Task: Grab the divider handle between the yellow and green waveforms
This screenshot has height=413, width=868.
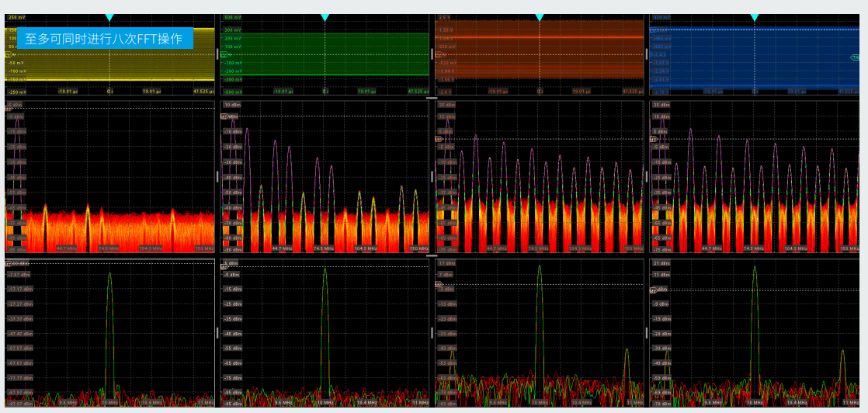Action: coord(217,54)
